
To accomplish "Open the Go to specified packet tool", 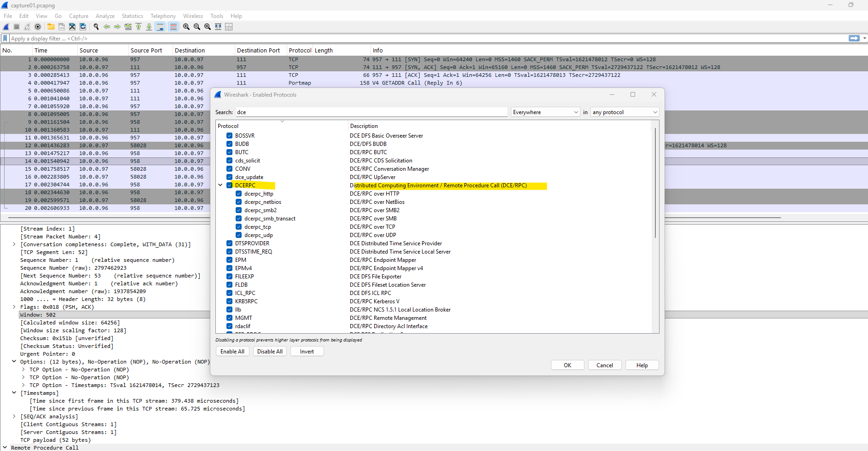I will pos(128,27).
